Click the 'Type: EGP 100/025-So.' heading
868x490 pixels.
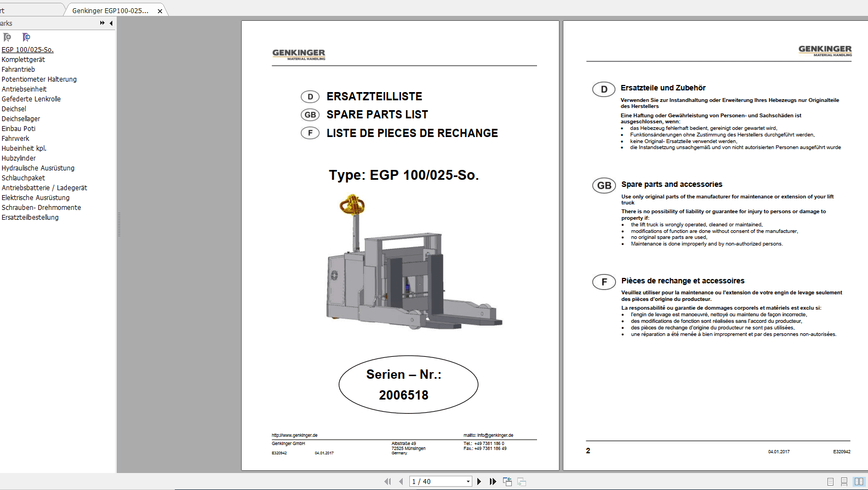pos(404,175)
